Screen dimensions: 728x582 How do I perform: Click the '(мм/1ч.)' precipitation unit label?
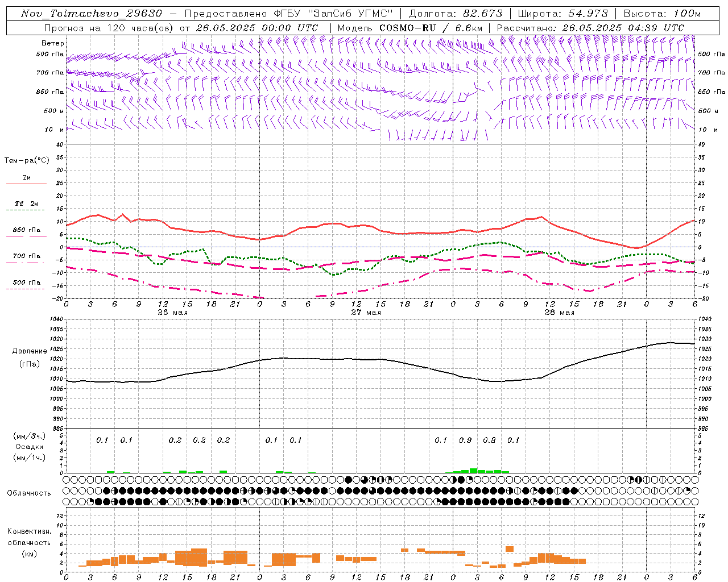point(30,458)
